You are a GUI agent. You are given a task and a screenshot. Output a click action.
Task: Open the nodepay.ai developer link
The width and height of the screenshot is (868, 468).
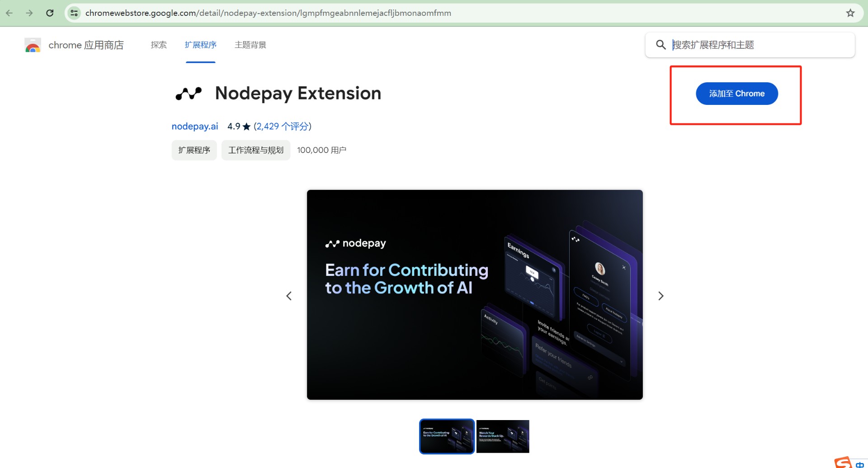click(x=195, y=126)
